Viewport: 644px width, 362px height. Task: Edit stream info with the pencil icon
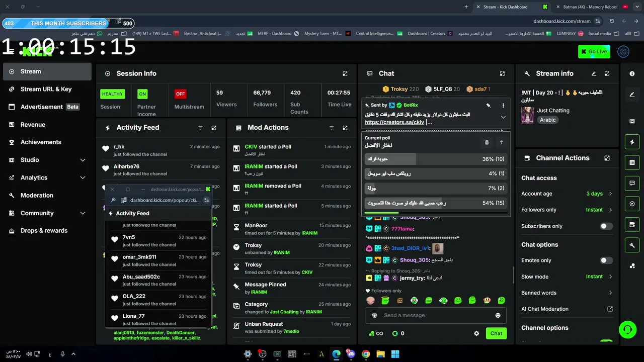(594, 73)
